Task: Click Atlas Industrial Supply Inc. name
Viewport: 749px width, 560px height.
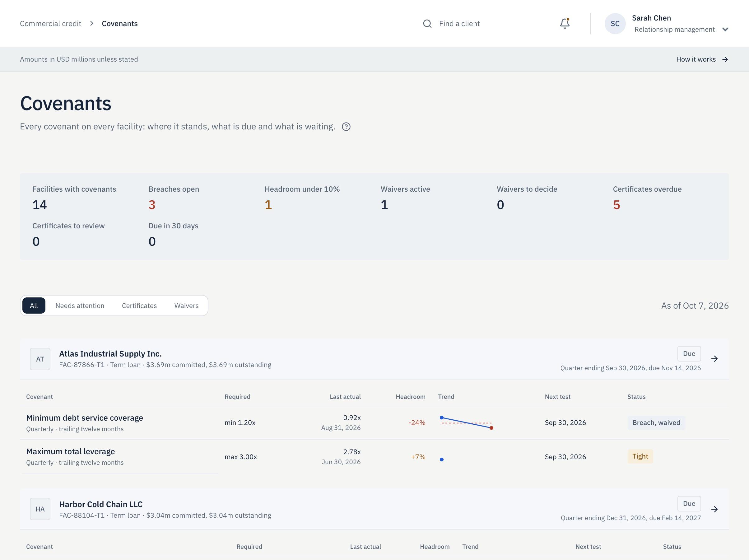Action: coord(110,354)
